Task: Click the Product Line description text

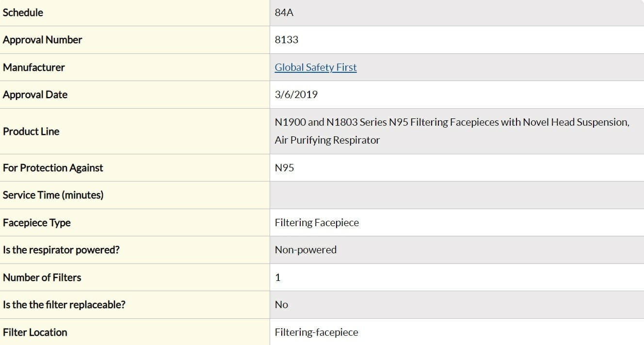Action: 452,131
